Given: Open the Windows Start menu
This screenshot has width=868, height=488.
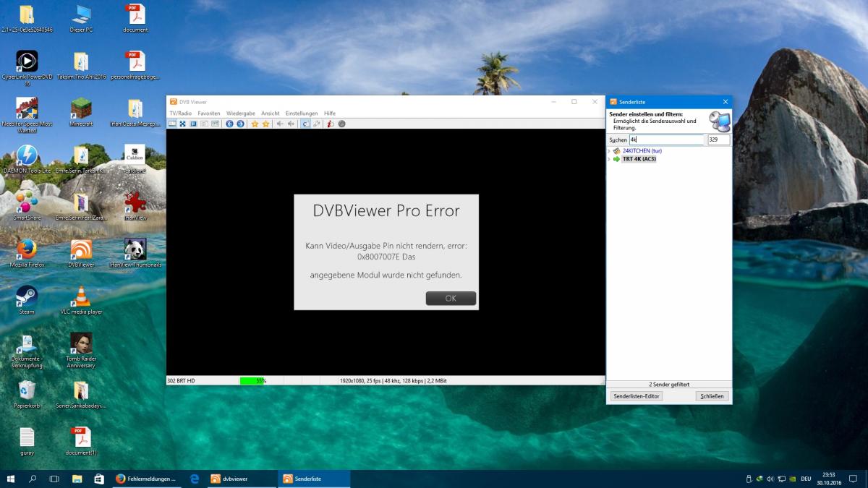Looking at the screenshot, I should pyautogui.click(x=11, y=479).
